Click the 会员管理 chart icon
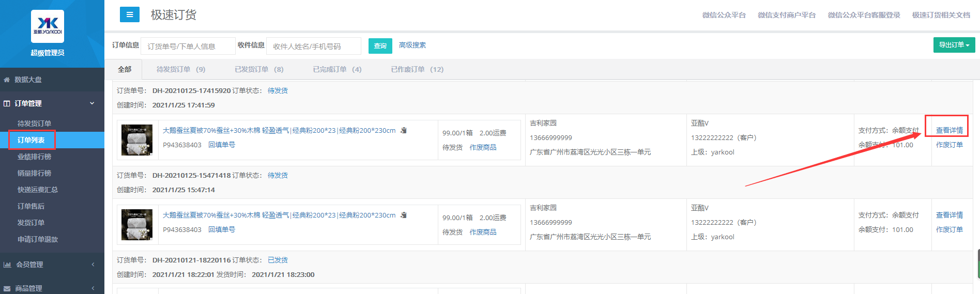 (7, 265)
